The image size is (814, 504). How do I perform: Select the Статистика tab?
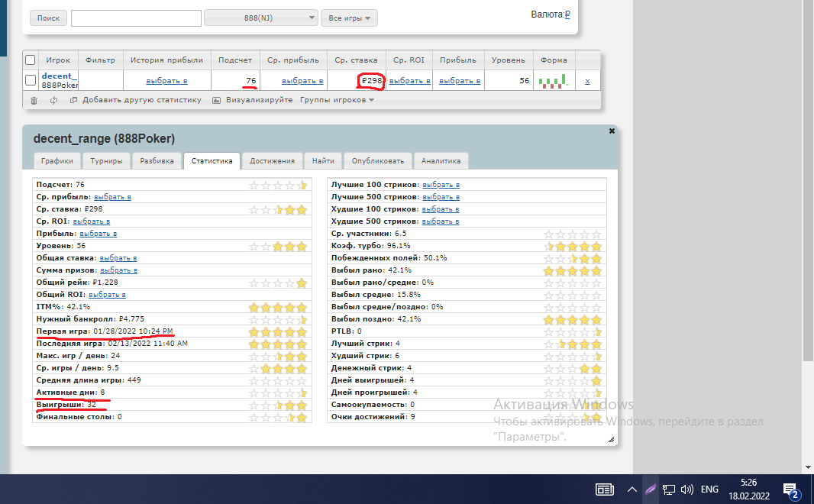coord(212,161)
